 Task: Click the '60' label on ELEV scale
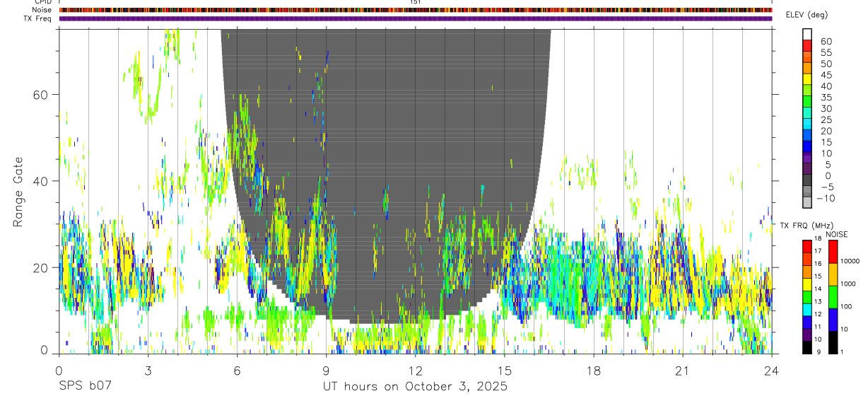click(826, 42)
